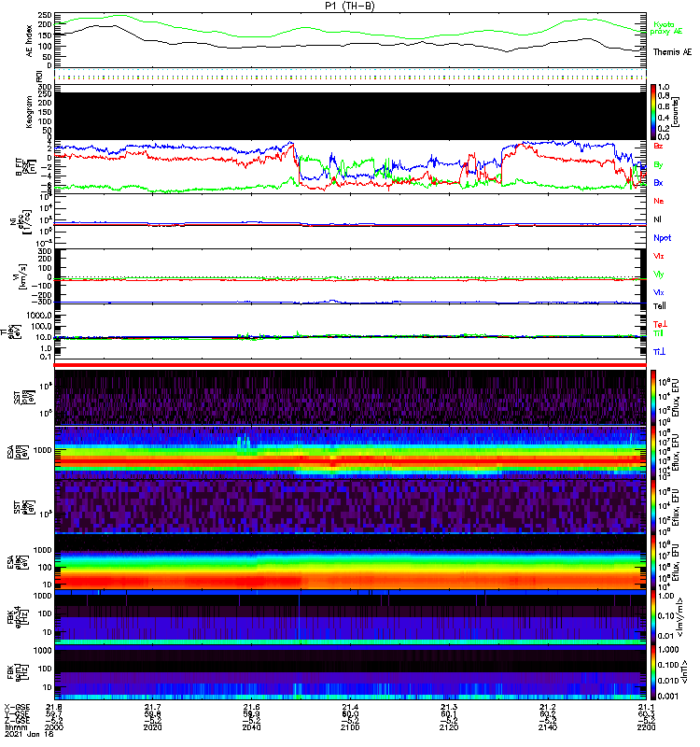Click the plot title "P1 (TH-B)"
This screenshot has height=747, width=700.
tap(350, 6)
